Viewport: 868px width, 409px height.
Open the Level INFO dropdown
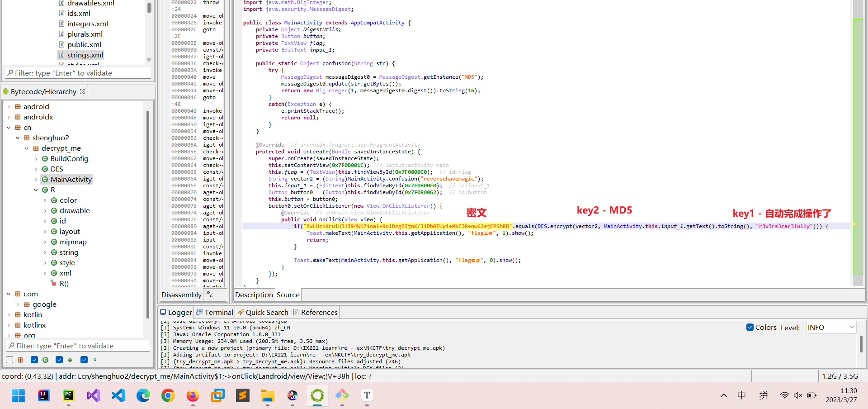pos(831,327)
